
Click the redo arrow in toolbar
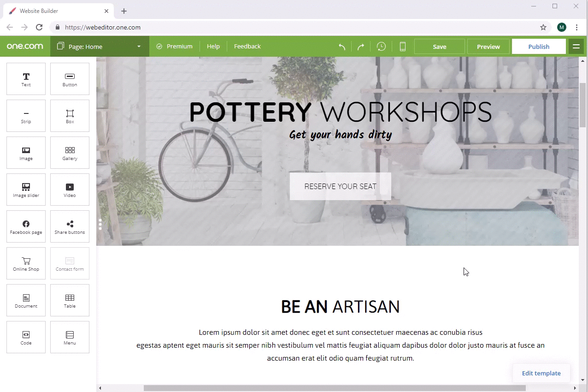[x=361, y=47]
